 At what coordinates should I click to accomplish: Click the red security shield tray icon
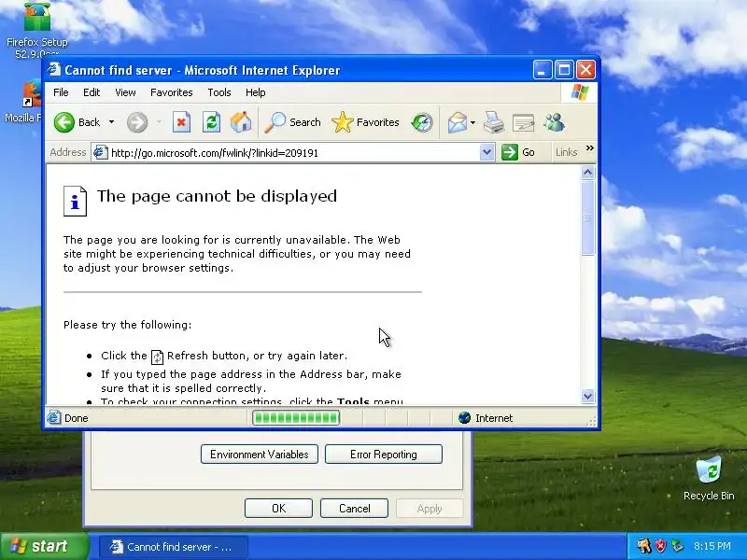tap(661, 545)
